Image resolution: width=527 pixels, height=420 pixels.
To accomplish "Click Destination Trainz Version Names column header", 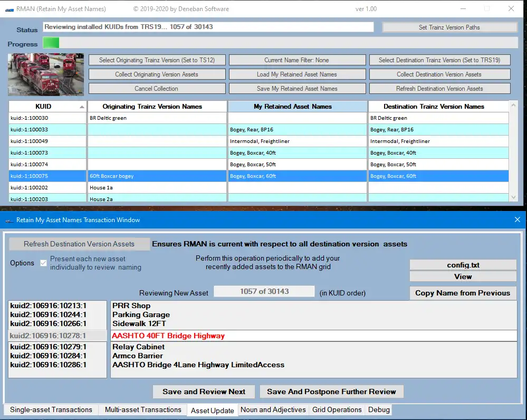I will (x=438, y=106).
